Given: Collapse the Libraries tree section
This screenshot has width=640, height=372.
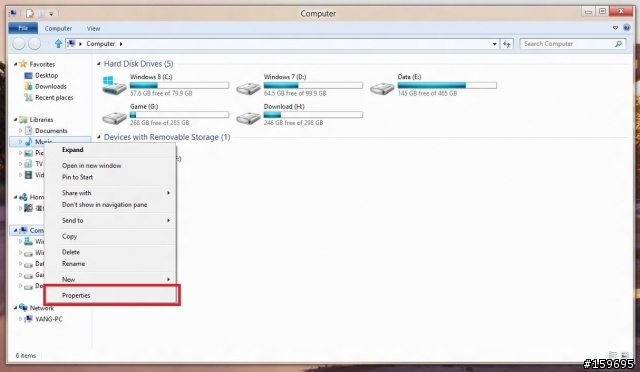Looking at the screenshot, I should click(x=16, y=120).
